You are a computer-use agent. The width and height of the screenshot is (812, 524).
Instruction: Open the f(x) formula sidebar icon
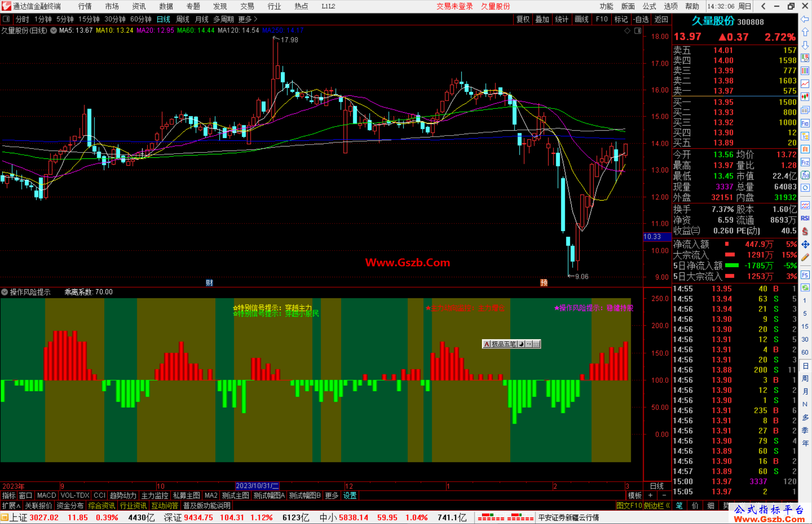click(x=805, y=175)
